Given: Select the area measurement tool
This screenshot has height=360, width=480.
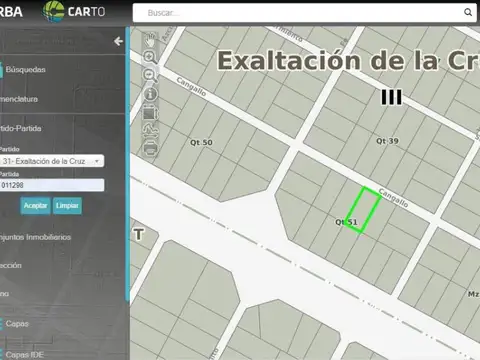Looking at the screenshot, I should coord(151,112).
